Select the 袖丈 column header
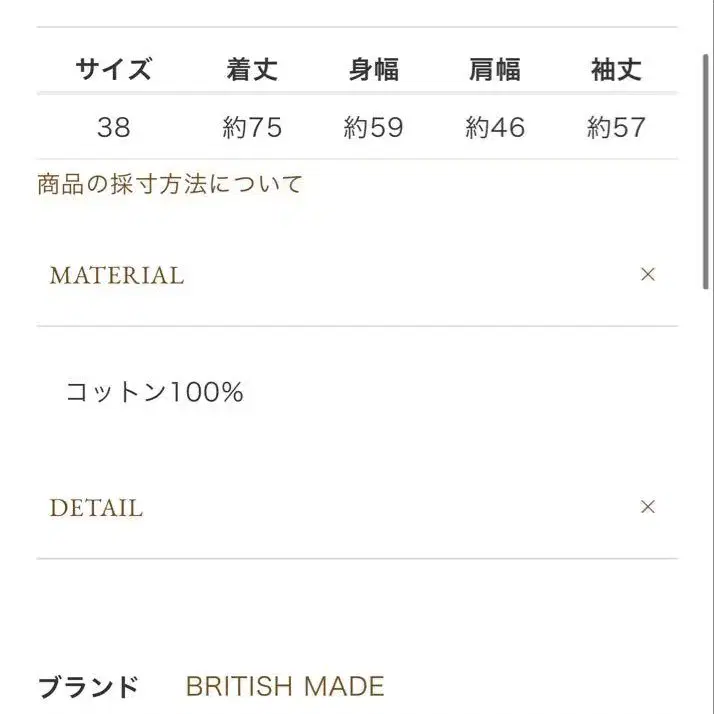This screenshot has width=714, height=714. pyautogui.click(x=616, y=70)
